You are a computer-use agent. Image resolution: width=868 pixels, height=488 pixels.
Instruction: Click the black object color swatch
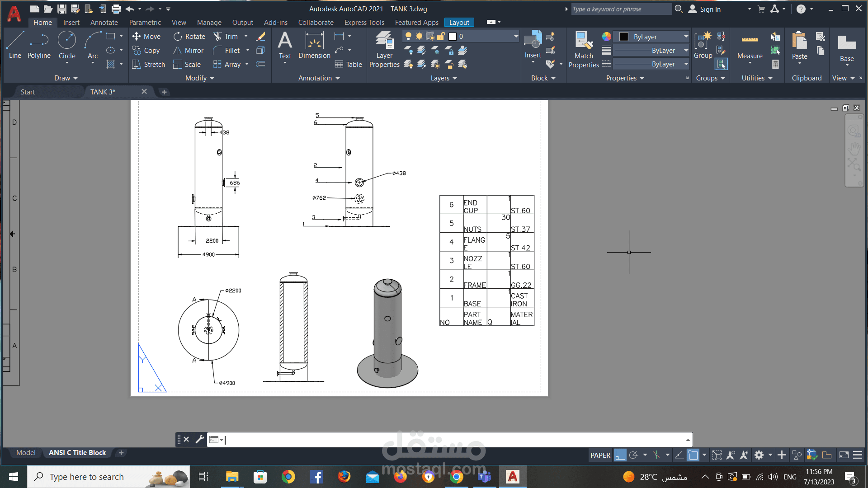point(624,37)
